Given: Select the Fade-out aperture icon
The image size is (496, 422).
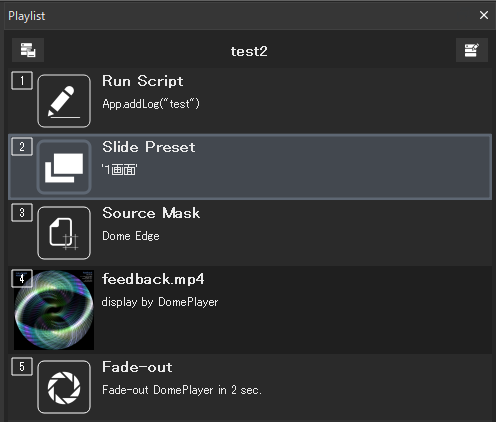Looking at the screenshot, I should pos(64,387).
